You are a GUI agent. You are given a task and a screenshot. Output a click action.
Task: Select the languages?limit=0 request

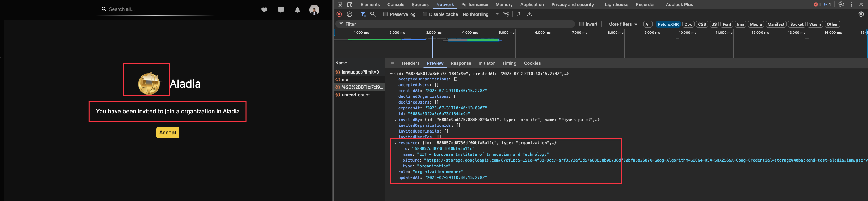coord(359,72)
